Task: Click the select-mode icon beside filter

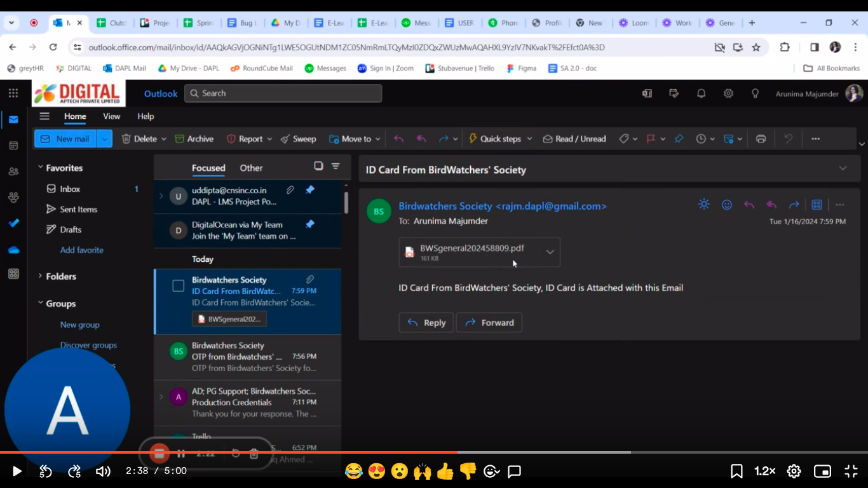Action: point(318,166)
